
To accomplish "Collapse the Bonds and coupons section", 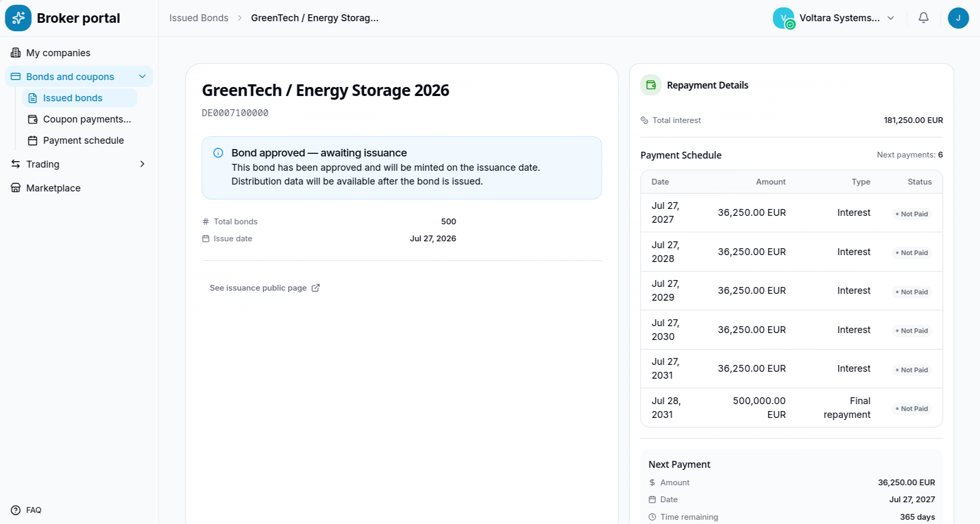I will click(x=142, y=76).
